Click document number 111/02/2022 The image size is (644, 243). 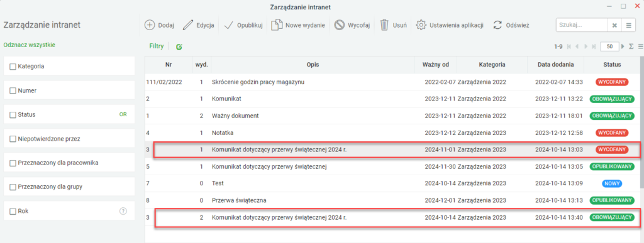point(164,82)
